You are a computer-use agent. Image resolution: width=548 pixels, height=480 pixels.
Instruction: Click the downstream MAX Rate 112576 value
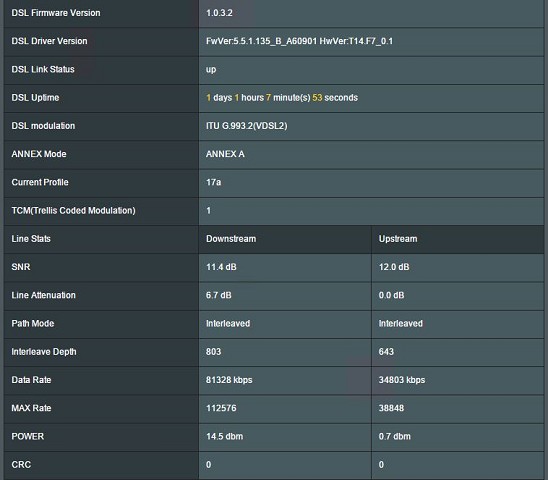tap(221, 408)
